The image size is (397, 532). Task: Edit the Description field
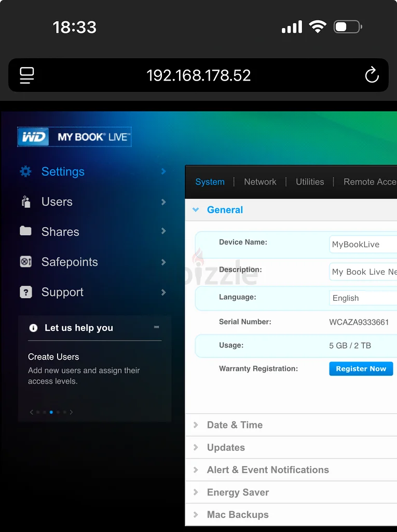363,272
